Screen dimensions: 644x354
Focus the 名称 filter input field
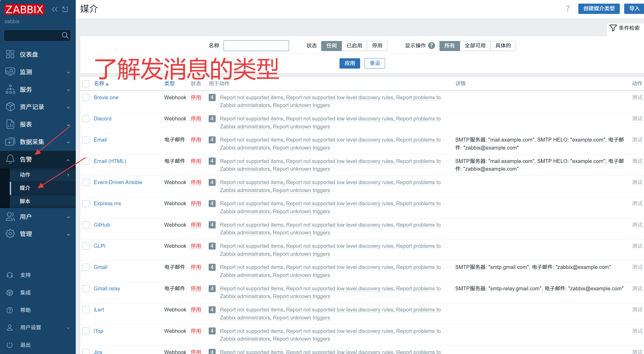(x=256, y=46)
